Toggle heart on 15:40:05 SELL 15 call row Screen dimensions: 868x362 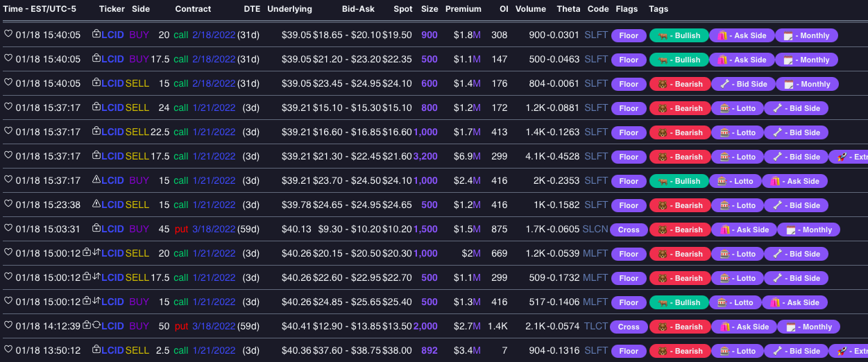pyautogui.click(x=8, y=83)
